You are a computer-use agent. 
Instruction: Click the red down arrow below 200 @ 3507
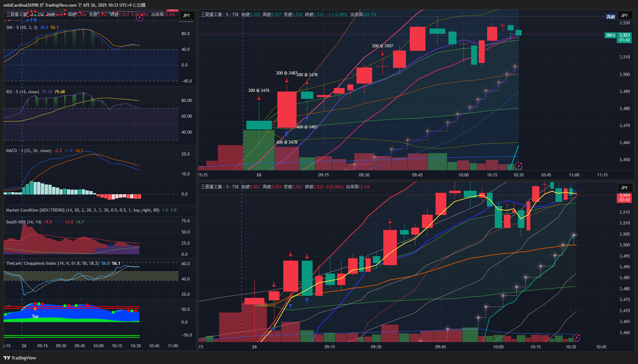click(x=383, y=53)
